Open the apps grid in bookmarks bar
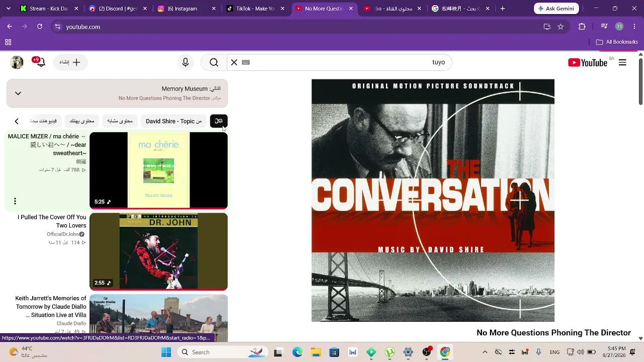Viewport: 644px width, 362px height. point(8,42)
